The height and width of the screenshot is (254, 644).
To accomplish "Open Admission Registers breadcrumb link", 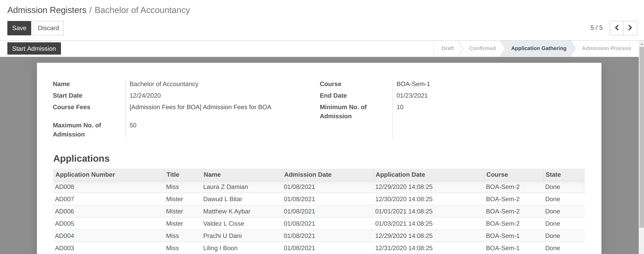I will (x=47, y=10).
